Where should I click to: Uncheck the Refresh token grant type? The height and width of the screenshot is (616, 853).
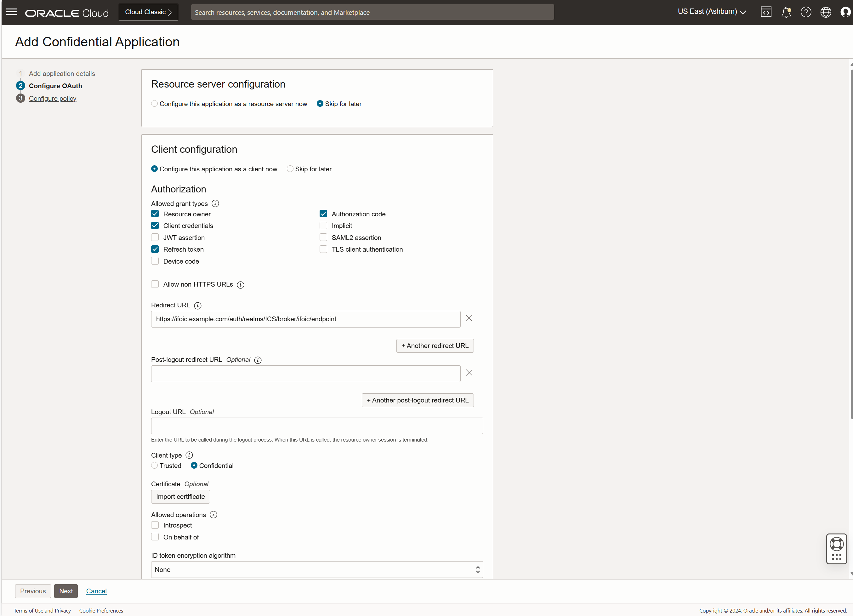pyautogui.click(x=155, y=249)
